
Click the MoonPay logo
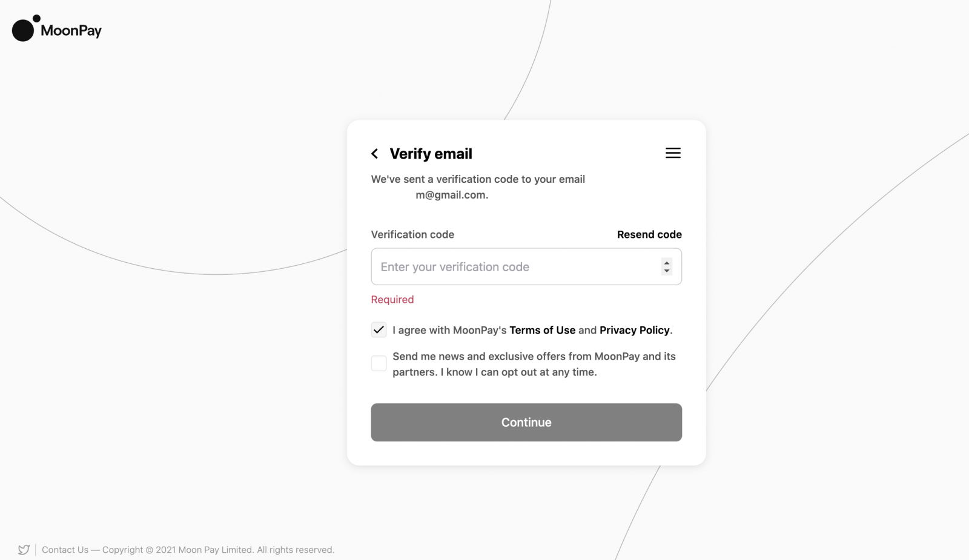(57, 28)
